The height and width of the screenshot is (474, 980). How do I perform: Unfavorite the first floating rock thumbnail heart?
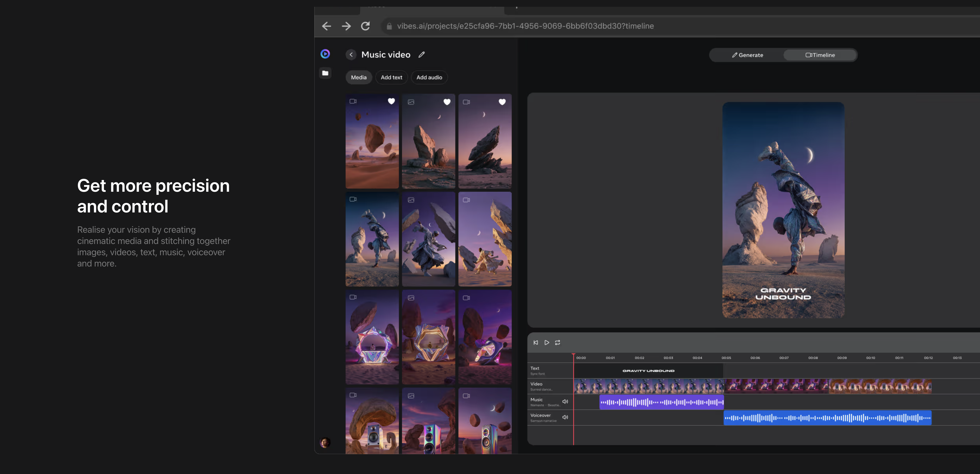(391, 101)
